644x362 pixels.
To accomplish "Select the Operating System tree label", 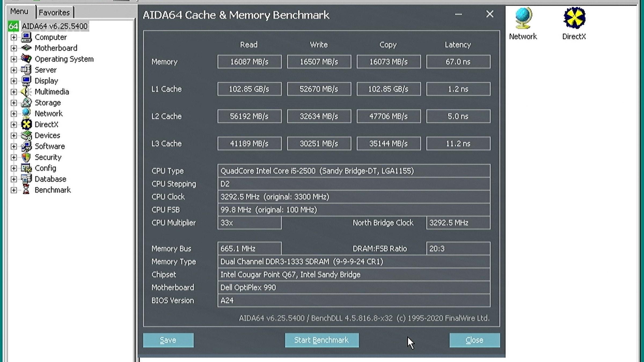I will click(64, 59).
